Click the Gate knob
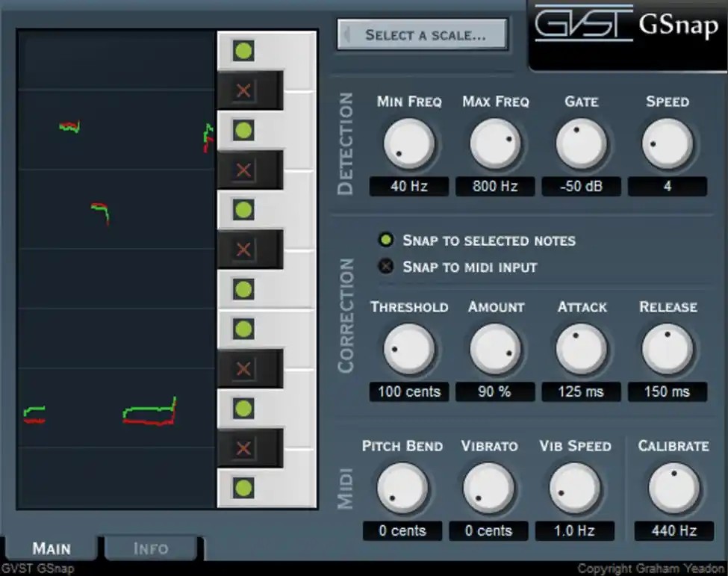The width and height of the screenshot is (728, 576). click(x=582, y=144)
